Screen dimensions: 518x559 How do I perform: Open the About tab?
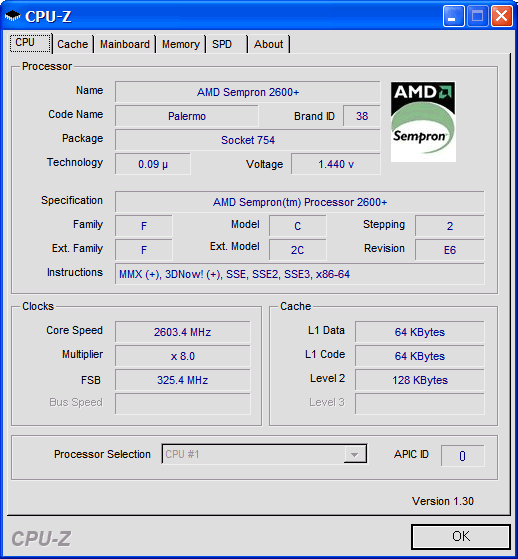(x=268, y=44)
